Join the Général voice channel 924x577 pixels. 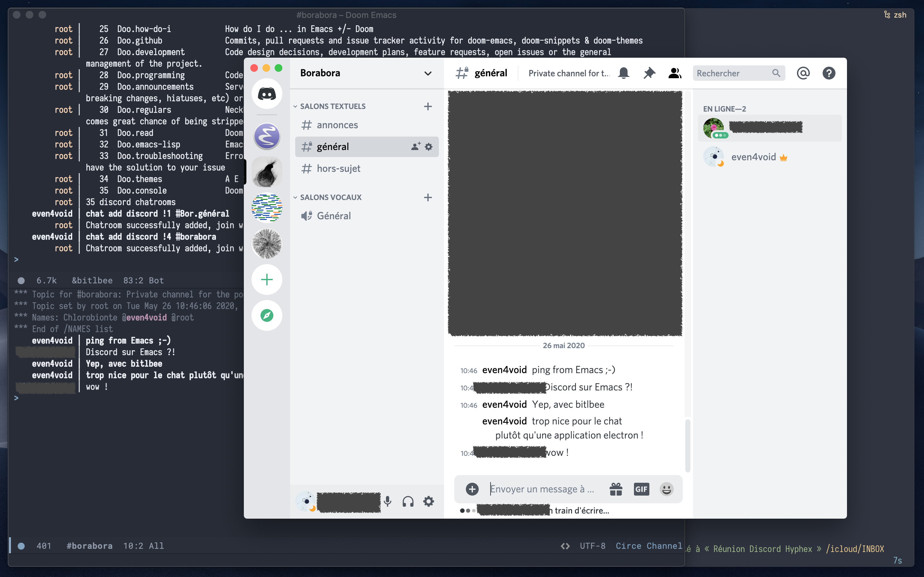(333, 216)
